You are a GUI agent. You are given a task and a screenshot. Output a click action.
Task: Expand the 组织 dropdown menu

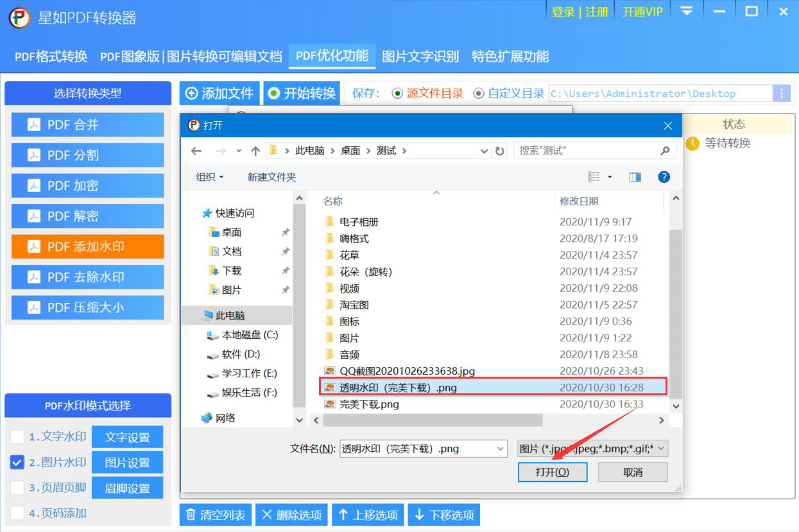point(210,177)
